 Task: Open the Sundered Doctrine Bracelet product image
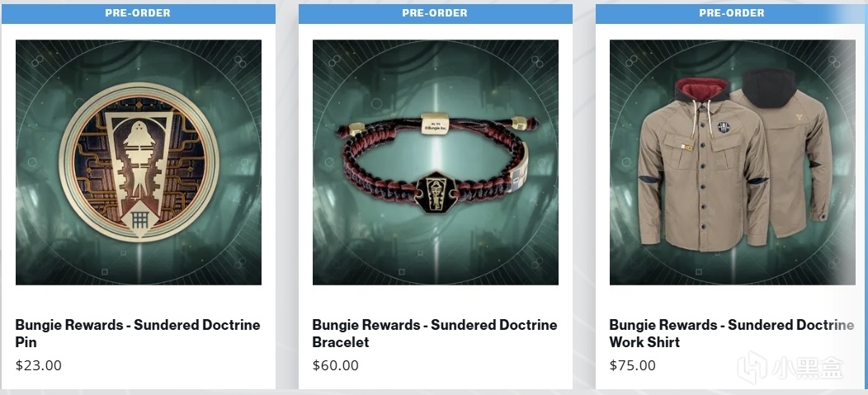coord(435,162)
